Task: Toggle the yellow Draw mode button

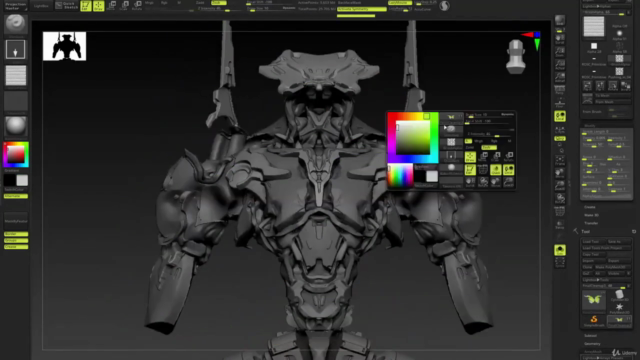Action: (x=98, y=6)
